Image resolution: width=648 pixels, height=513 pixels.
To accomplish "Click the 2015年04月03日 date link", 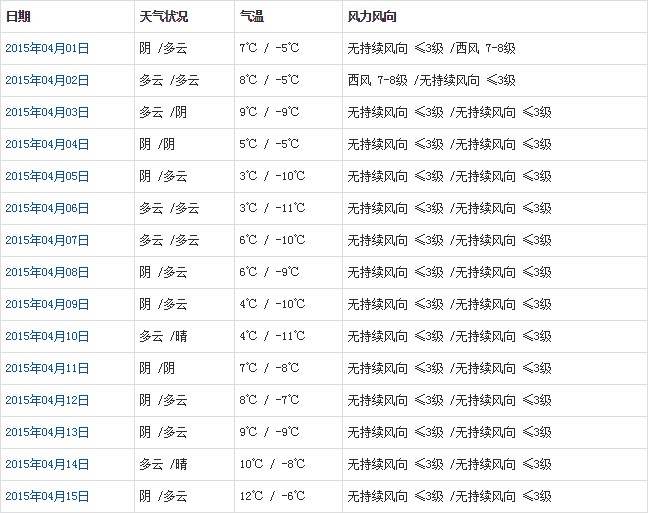I will pos(47,112).
